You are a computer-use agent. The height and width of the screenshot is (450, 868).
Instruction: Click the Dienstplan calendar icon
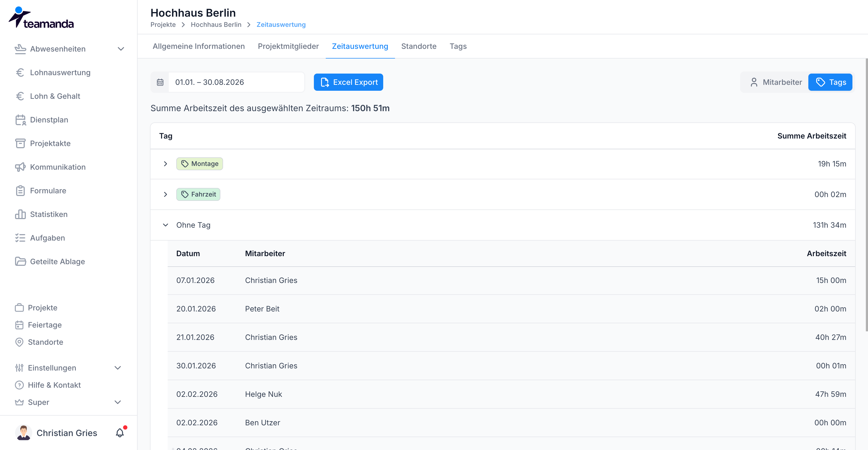coord(20,120)
